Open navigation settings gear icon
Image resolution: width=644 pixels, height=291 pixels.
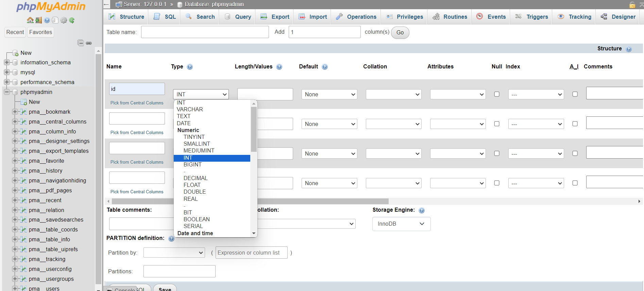point(64,20)
